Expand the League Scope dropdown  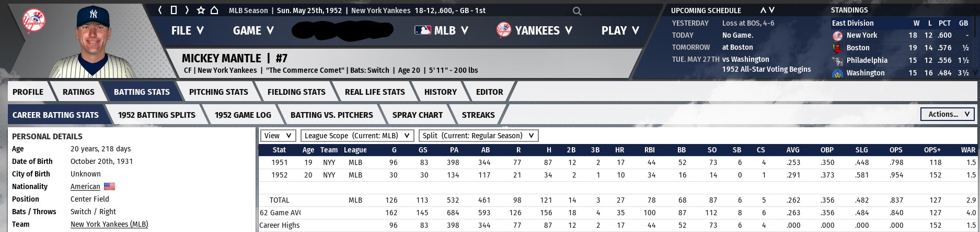pyautogui.click(x=358, y=136)
